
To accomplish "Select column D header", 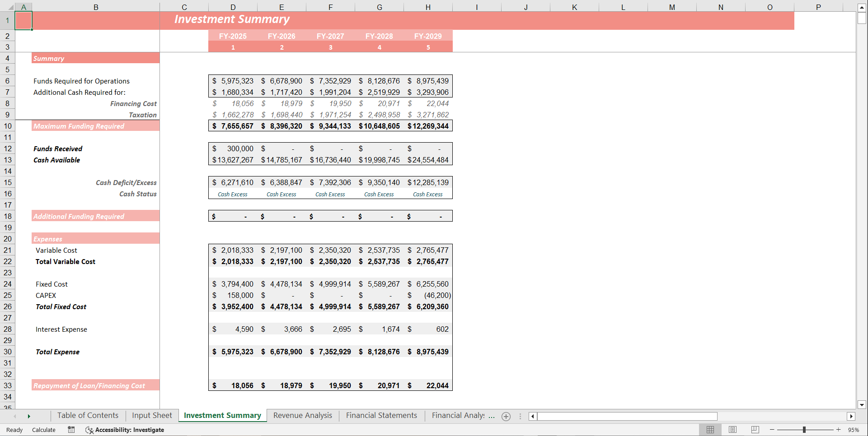I will coord(233,7).
